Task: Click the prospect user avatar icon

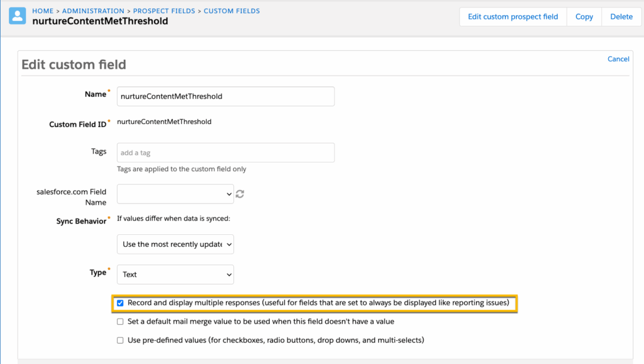Action: coord(18,16)
